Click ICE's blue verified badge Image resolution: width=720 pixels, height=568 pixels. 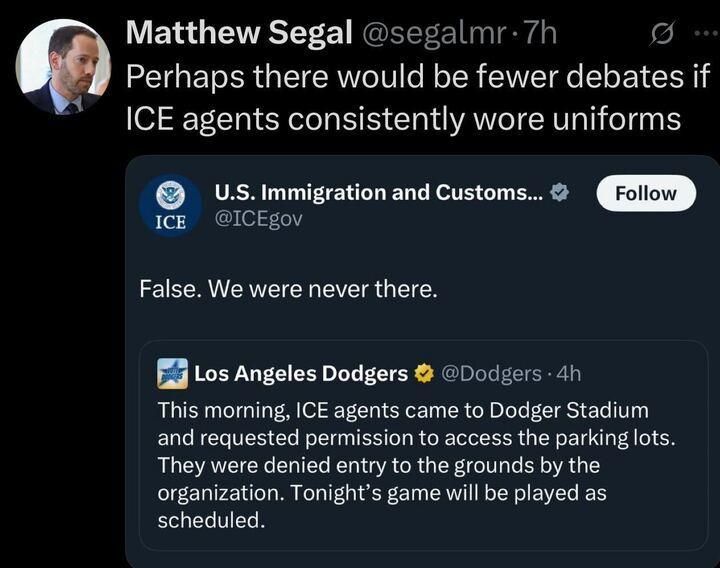point(560,193)
